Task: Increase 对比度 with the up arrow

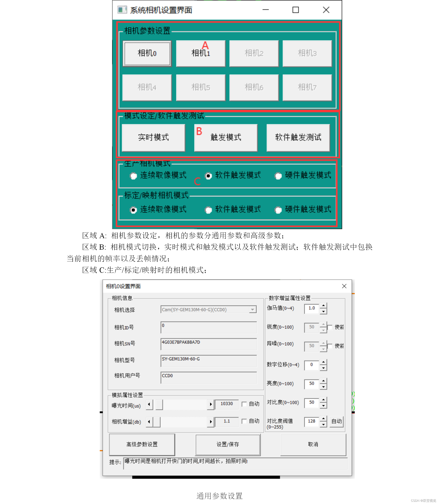Action: pos(323,400)
